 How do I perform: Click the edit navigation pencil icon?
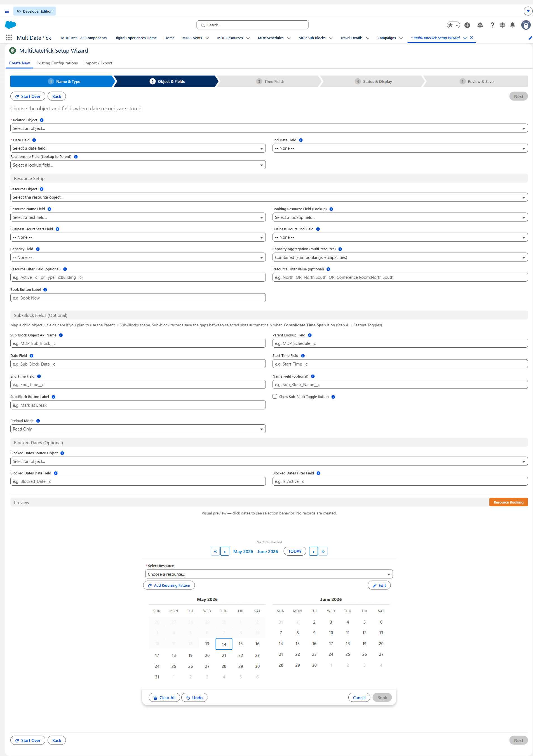click(x=530, y=38)
